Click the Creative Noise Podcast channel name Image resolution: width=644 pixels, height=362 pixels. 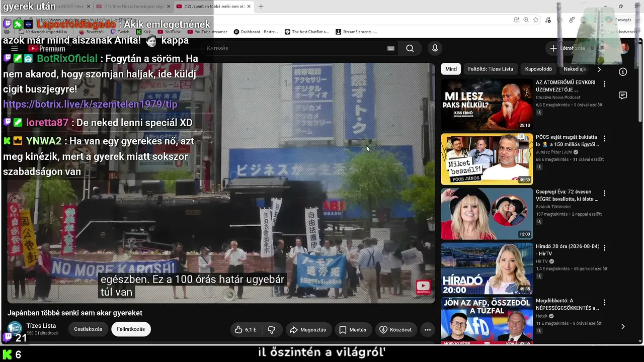tap(558, 98)
